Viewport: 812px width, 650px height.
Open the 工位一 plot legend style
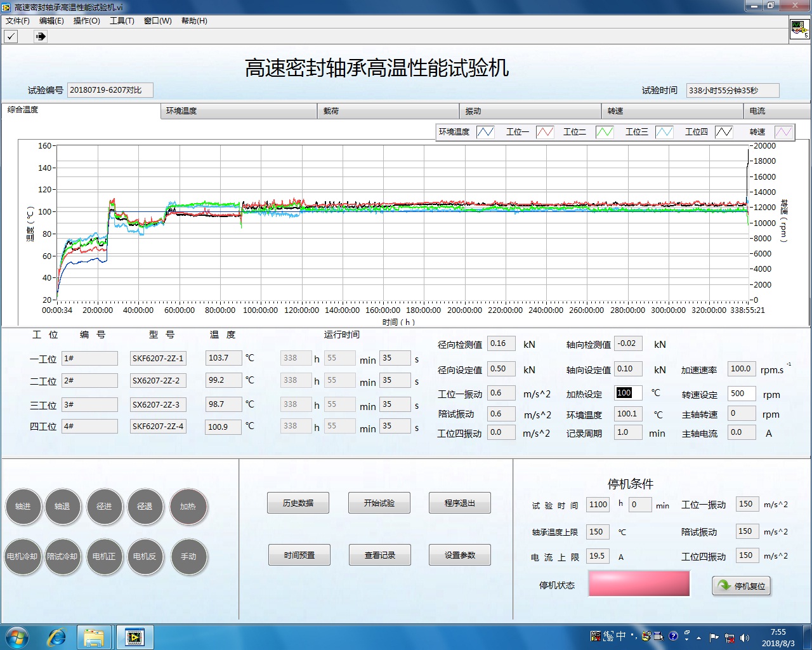(545, 131)
